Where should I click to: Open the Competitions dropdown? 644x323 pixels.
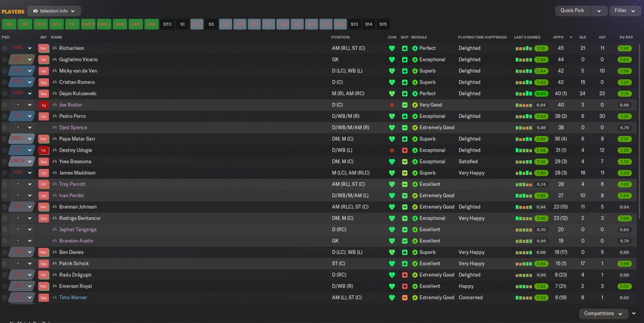603,313
